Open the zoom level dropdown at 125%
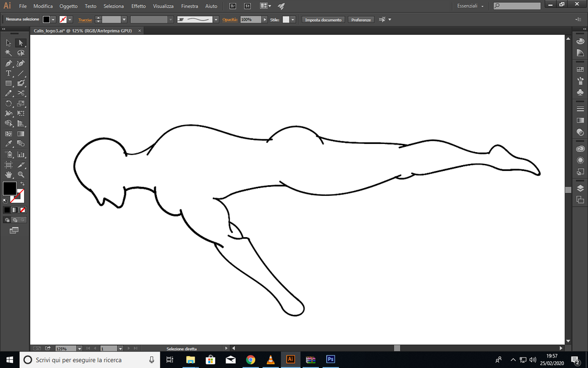 point(79,349)
